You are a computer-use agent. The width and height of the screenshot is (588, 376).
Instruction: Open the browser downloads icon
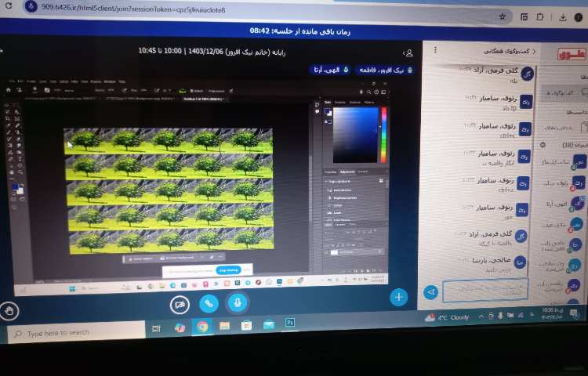(x=562, y=17)
